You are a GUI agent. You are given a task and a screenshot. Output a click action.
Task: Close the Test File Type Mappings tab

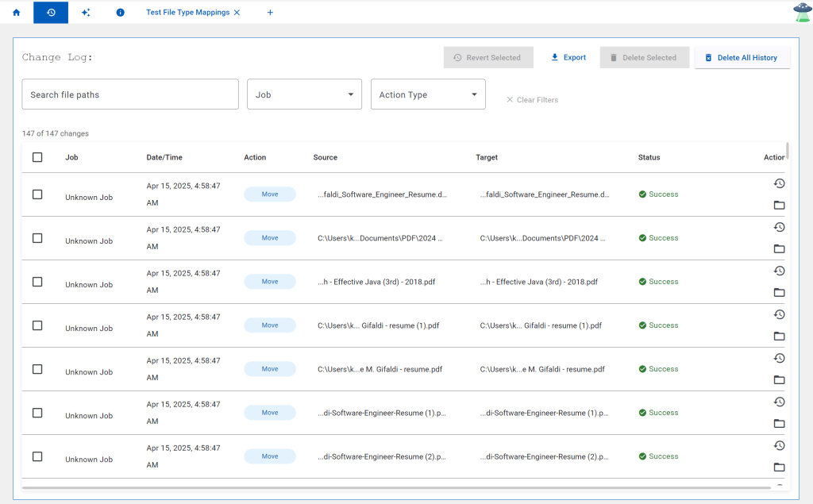pyautogui.click(x=237, y=13)
